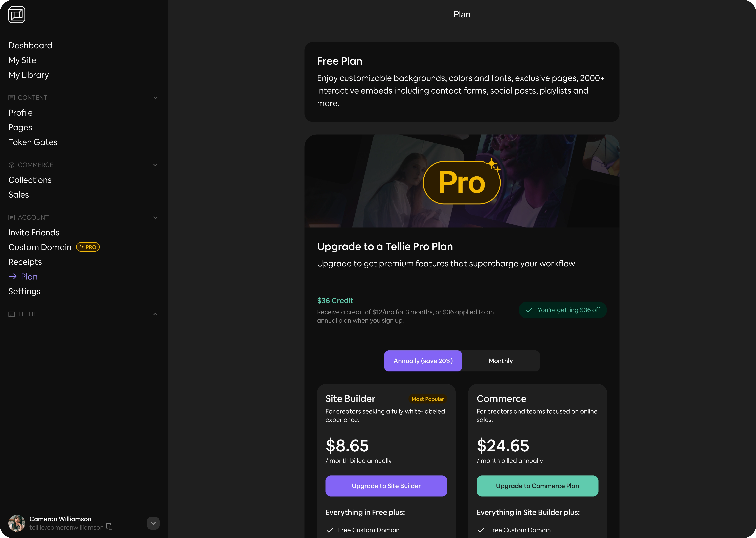Image resolution: width=756 pixels, height=538 pixels.
Task: Click the Tellie section list icon
Action: point(12,314)
